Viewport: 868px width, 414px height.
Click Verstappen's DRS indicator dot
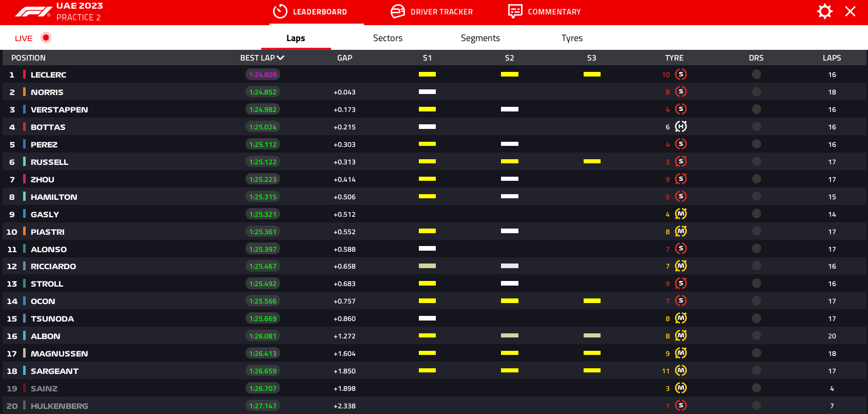coord(756,109)
